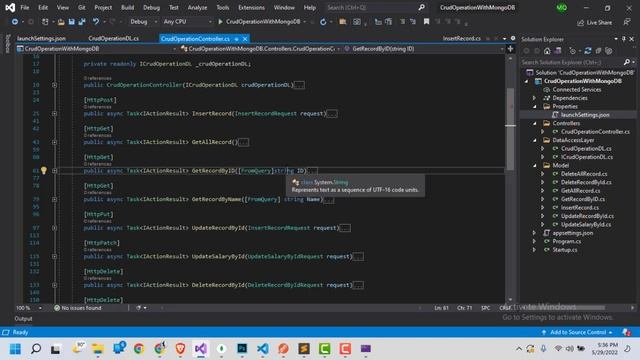Click the No issues found status indicator
The height and width of the screenshot is (360, 640).
(x=78, y=308)
